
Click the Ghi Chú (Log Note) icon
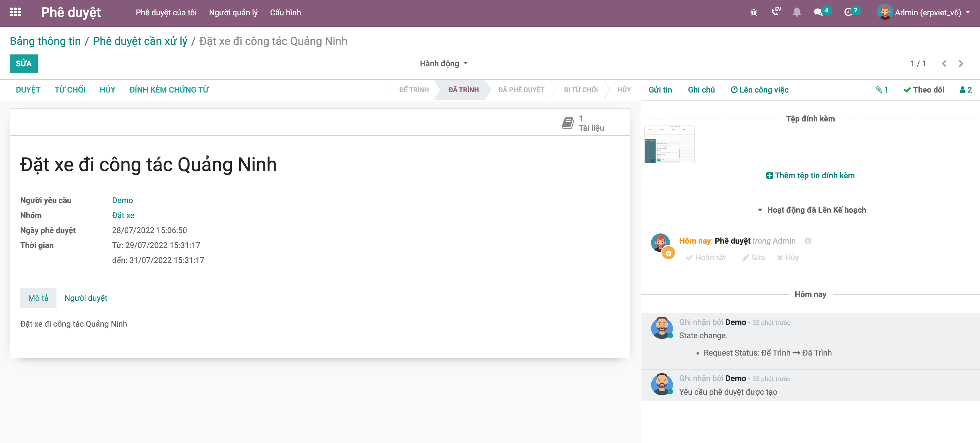click(x=701, y=89)
